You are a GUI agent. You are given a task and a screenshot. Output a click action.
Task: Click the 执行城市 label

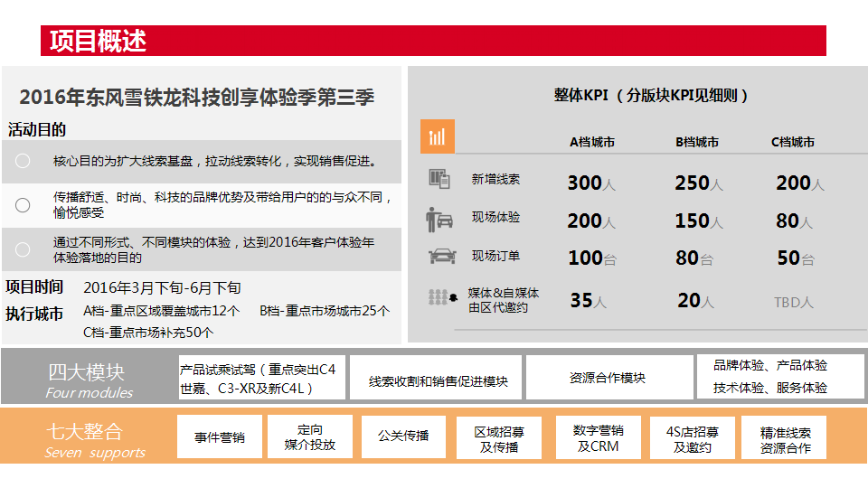(34, 314)
